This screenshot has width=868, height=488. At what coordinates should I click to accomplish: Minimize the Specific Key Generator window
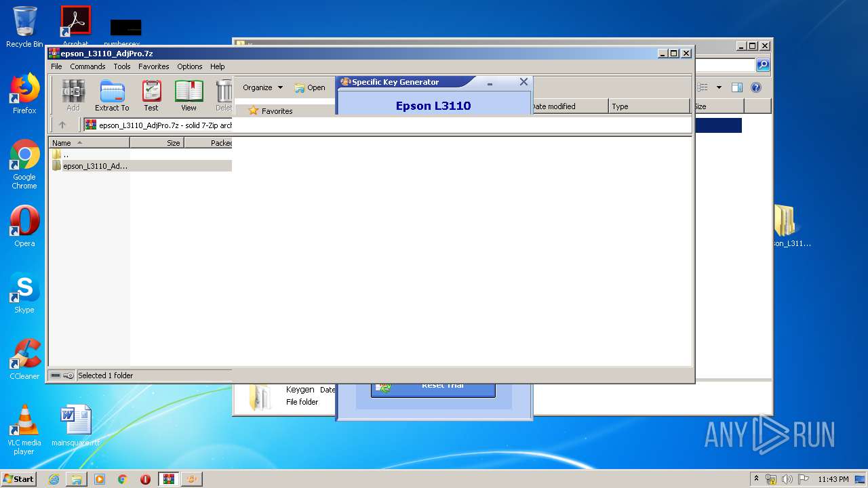490,82
